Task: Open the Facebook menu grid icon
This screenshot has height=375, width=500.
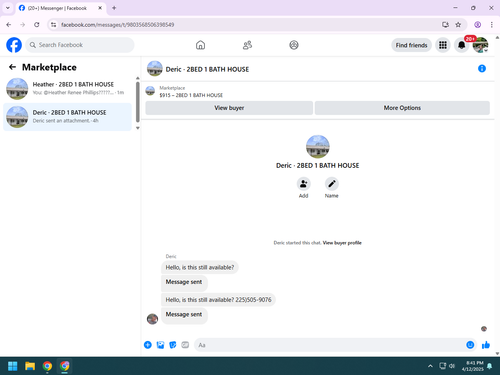Action: (443, 45)
